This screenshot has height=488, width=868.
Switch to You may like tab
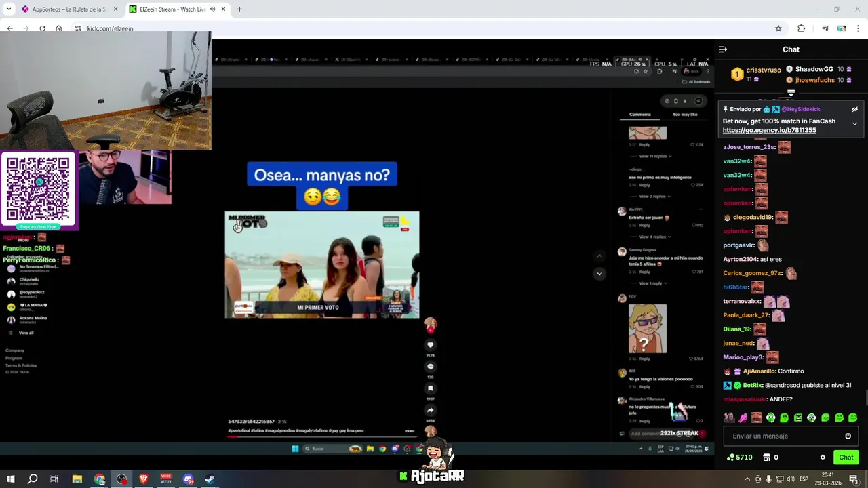coord(685,115)
